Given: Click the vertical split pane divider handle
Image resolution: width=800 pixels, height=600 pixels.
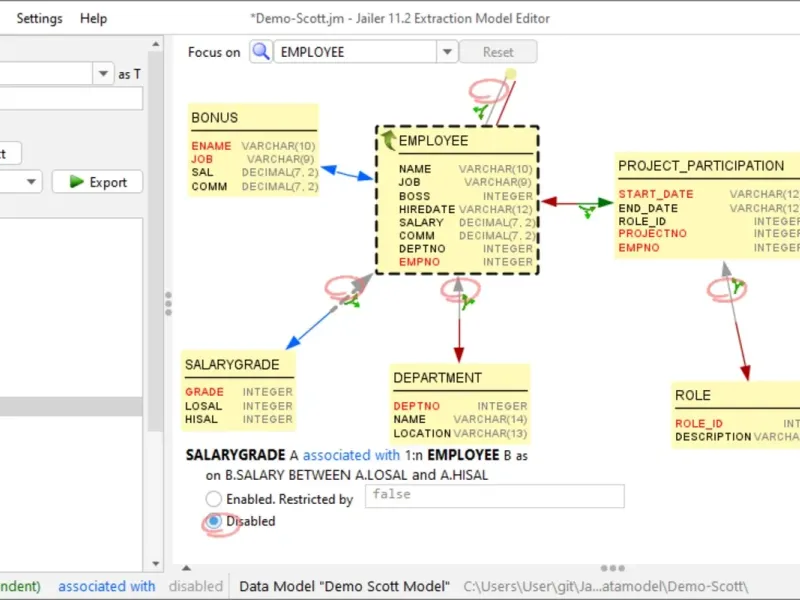Looking at the screenshot, I should (168, 304).
